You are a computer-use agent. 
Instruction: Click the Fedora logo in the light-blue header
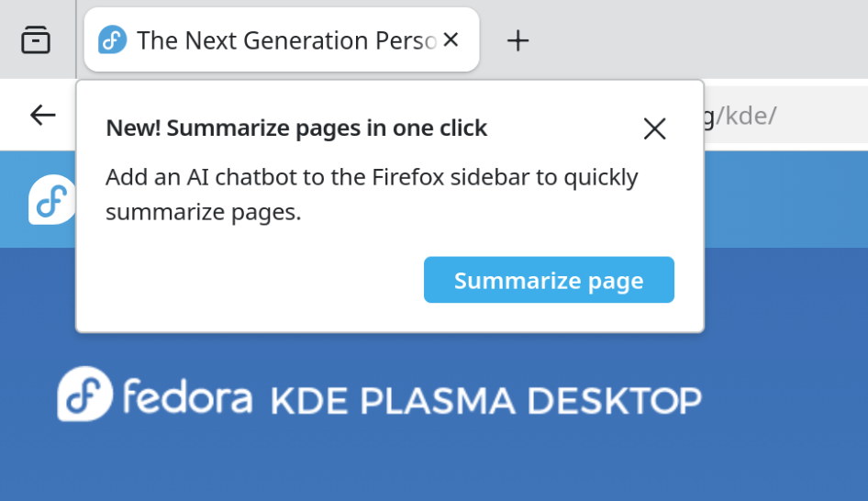[51, 199]
